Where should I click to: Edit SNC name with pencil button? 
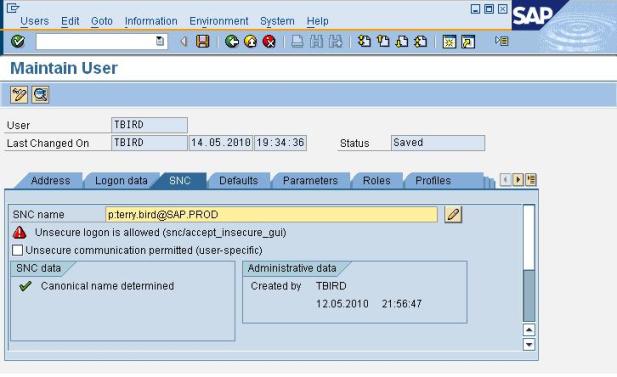pos(453,214)
